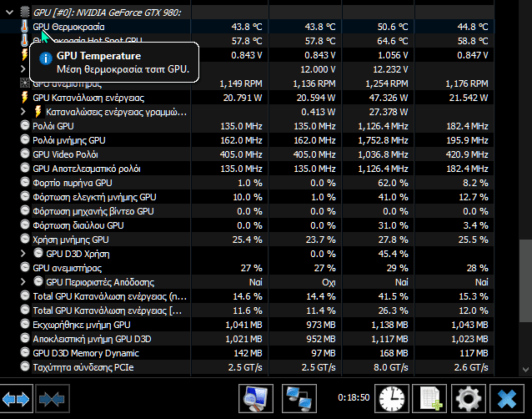The height and width of the screenshot is (419, 532).
Task: Open sensor settings gear button
Action: click(469, 399)
